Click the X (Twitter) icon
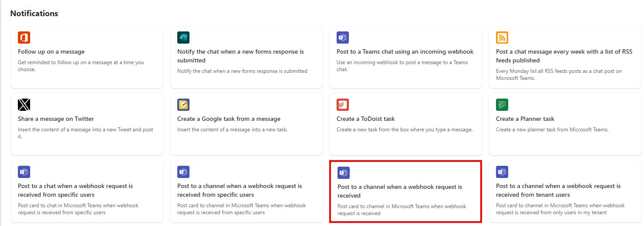Image resolution: width=644 pixels, height=226 pixels. pyautogui.click(x=24, y=105)
